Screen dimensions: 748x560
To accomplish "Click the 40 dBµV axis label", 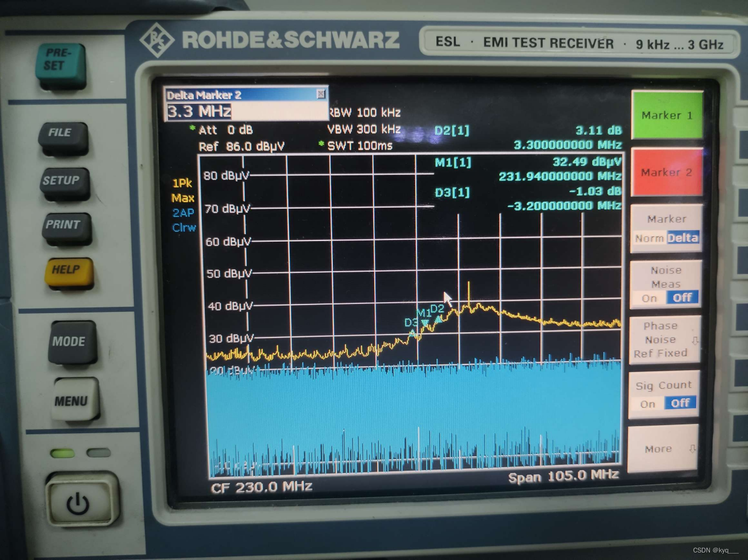I will pos(230,306).
